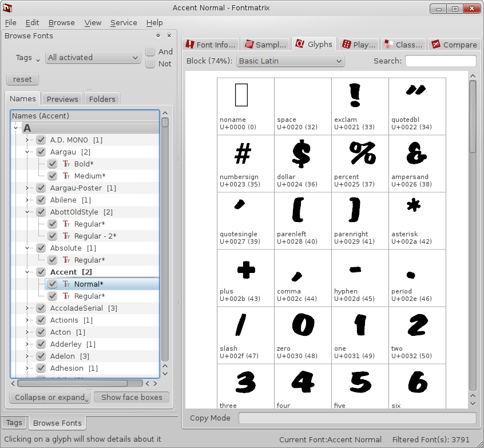Uncheck the Abilene family checkbox
This screenshot has height=448, width=484.
click(41, 200)
